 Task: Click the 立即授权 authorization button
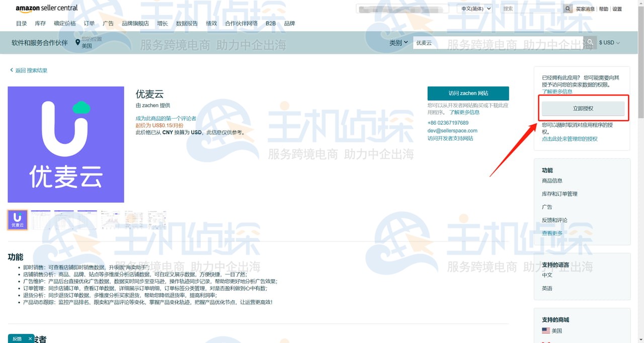(583, 109)
